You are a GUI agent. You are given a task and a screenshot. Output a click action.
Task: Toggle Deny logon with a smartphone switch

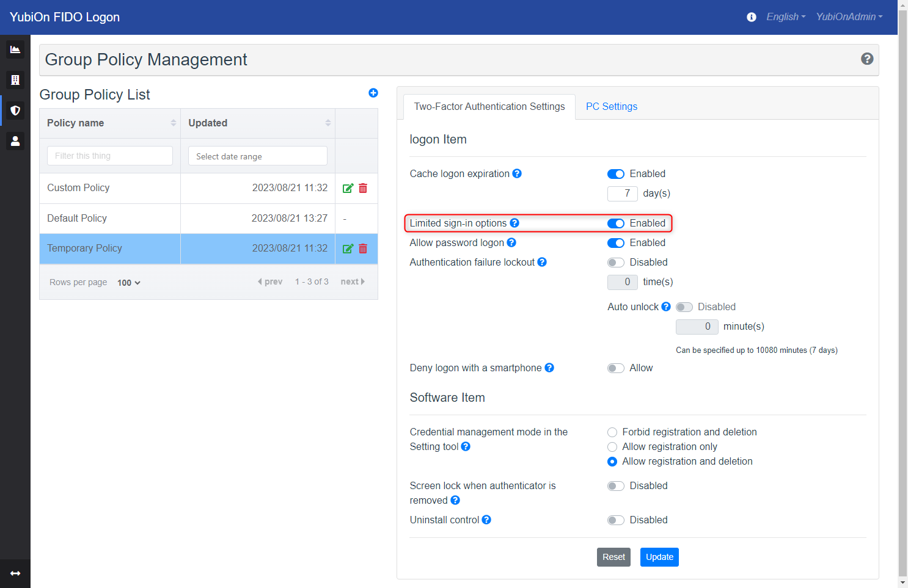(x=616, y=368)
